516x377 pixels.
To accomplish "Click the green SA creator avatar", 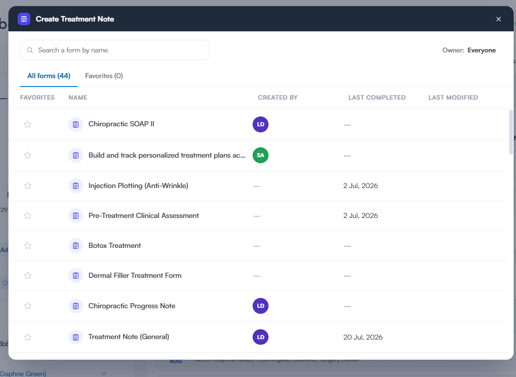I will [260, 155].
